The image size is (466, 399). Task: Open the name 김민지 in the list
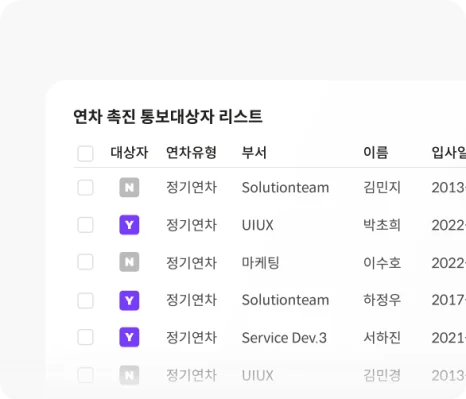pos(382,187)
